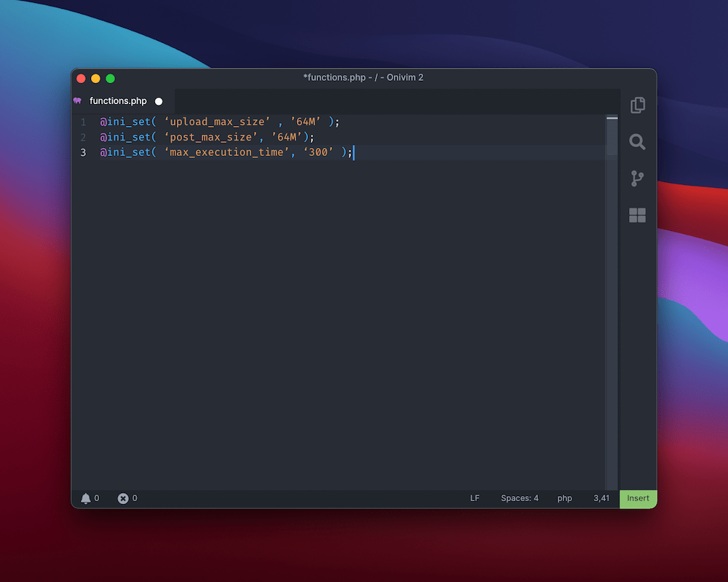The height and width of the screenshot is (582, 728).
Task: Switch to the functions.php tab
Action: tap(119, 101)
